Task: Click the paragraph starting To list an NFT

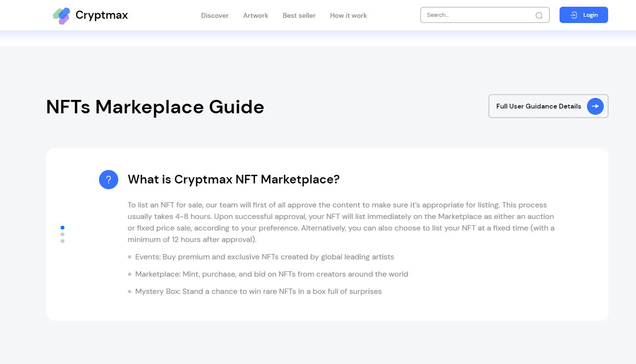Action: point(341,222)
